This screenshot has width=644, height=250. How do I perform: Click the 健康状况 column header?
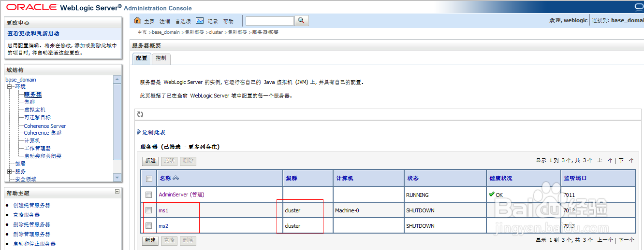click(x=500, y=178)
